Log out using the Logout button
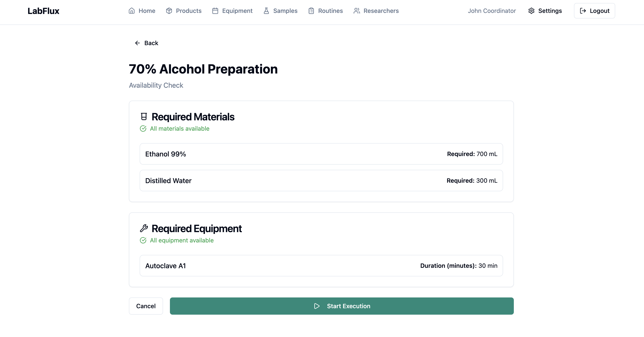This screenshot has width=644, height=337. pos(594,11)
